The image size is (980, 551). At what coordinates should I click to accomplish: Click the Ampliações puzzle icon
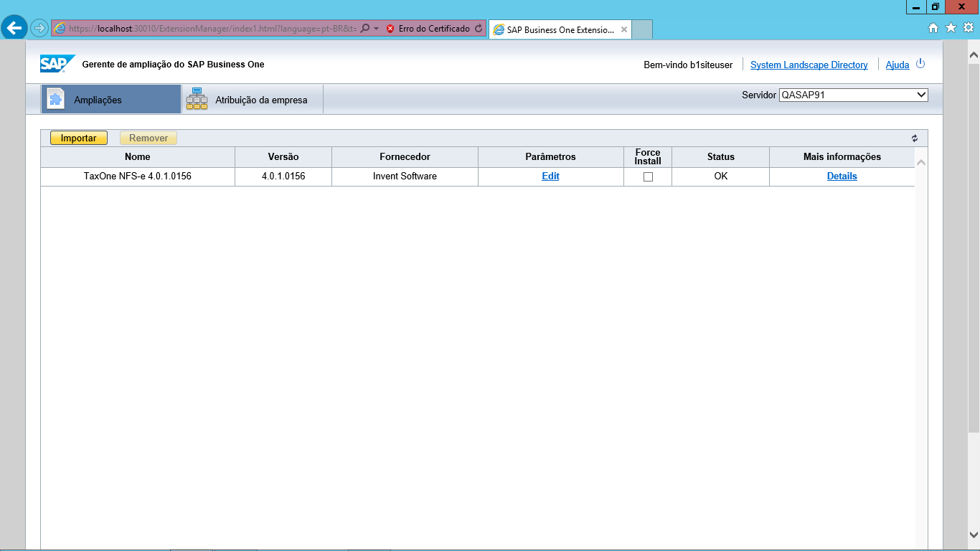point(56,99)
